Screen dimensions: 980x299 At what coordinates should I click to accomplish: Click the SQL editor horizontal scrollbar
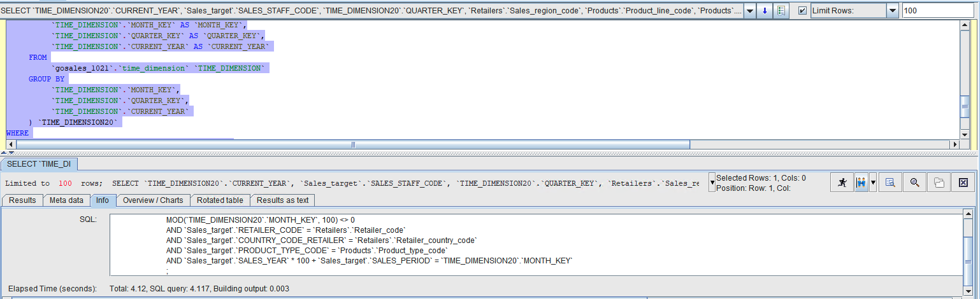click(x=350, y=144)
